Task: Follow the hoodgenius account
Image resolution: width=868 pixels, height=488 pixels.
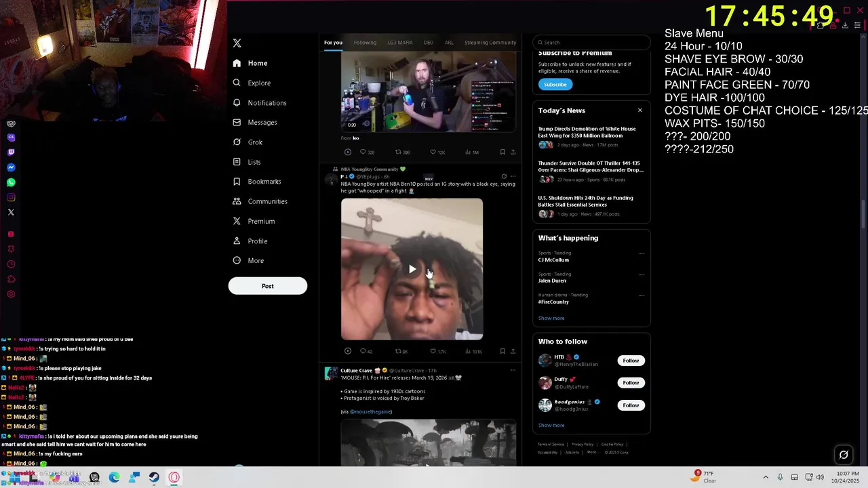Action: (631, 405)
